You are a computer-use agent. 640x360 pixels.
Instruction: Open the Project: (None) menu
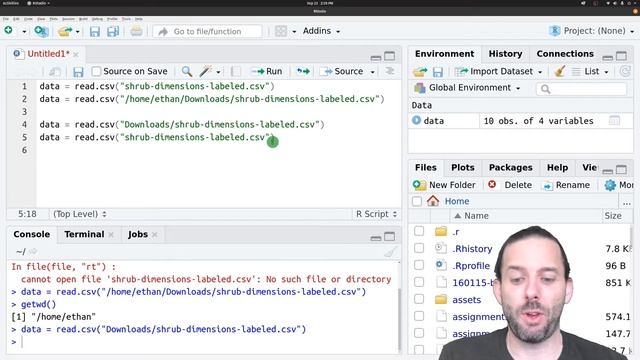592,31
